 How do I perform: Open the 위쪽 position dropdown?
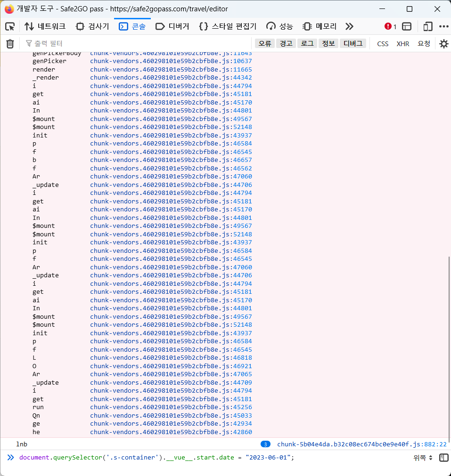pos(423,458)
